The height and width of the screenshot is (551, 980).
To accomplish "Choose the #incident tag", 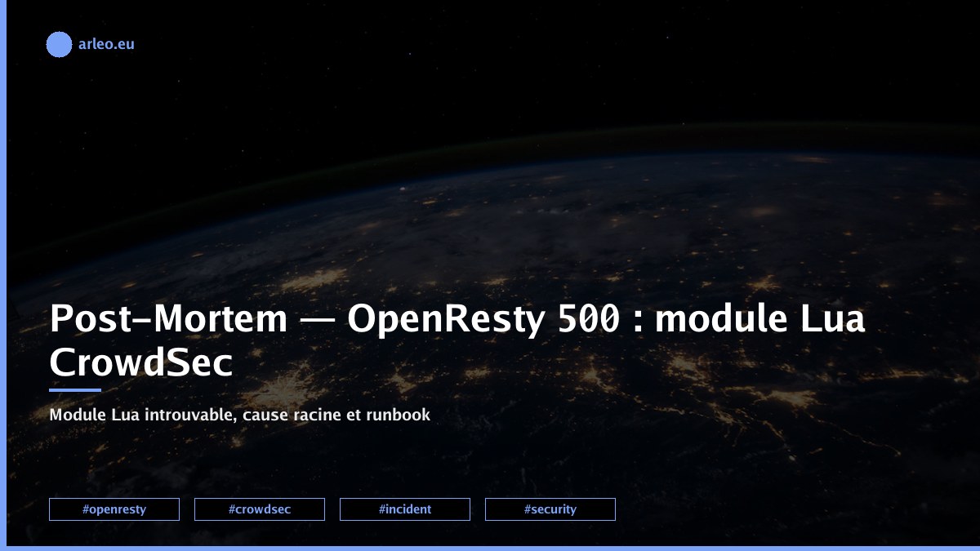I will (x=405, y=509).
